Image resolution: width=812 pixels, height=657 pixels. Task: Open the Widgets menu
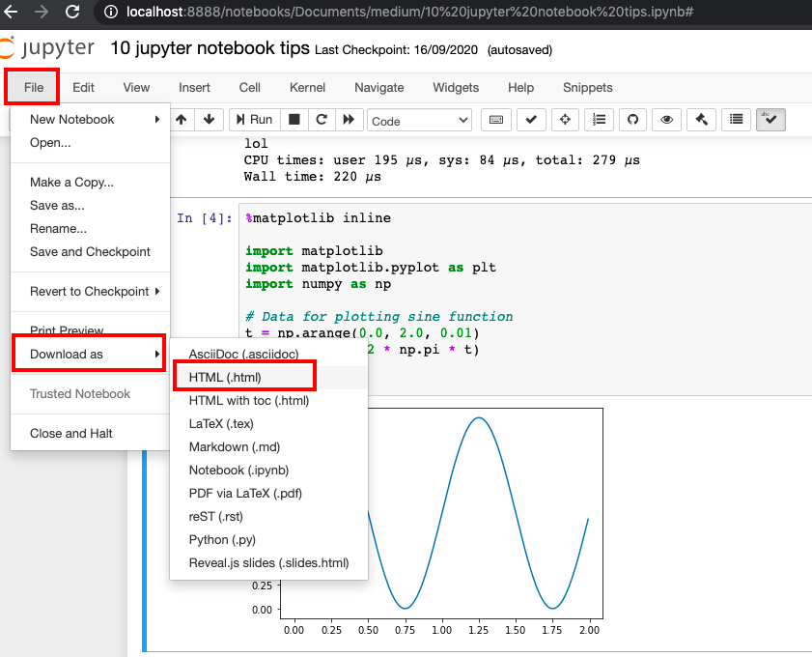point(456,88)
